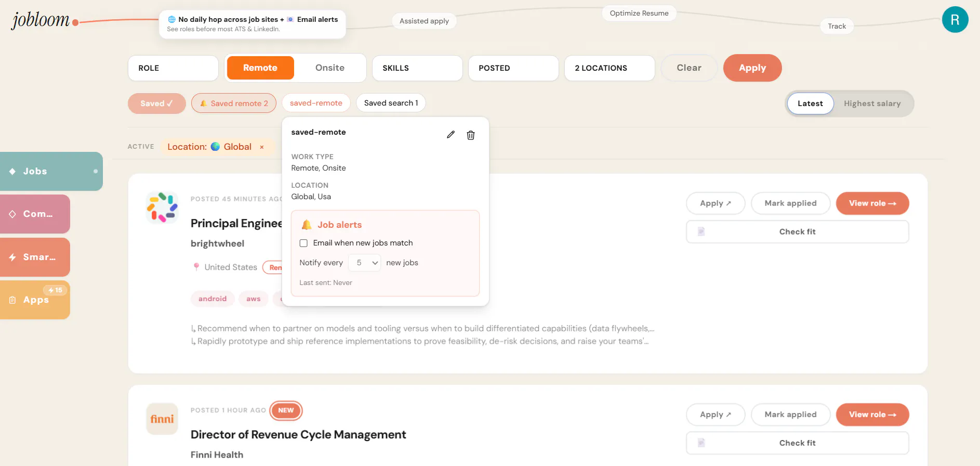Check fit for Finni Health job
The image size is (980, 466).
tap(798, 443)
